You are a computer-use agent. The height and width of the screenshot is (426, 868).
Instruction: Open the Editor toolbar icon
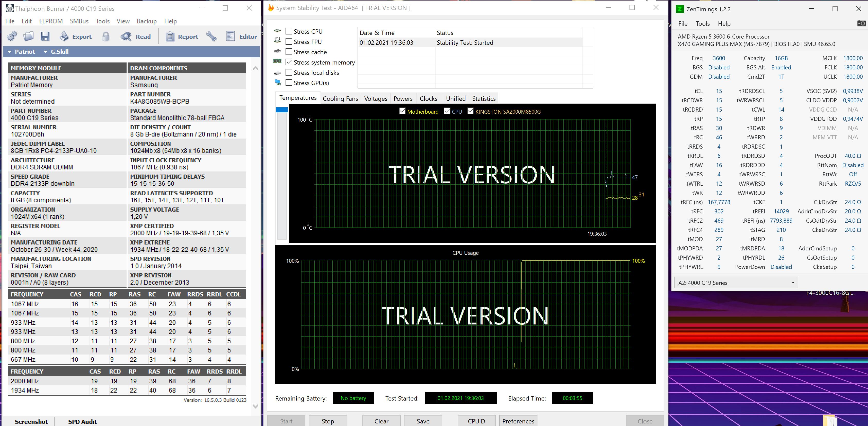231,36
